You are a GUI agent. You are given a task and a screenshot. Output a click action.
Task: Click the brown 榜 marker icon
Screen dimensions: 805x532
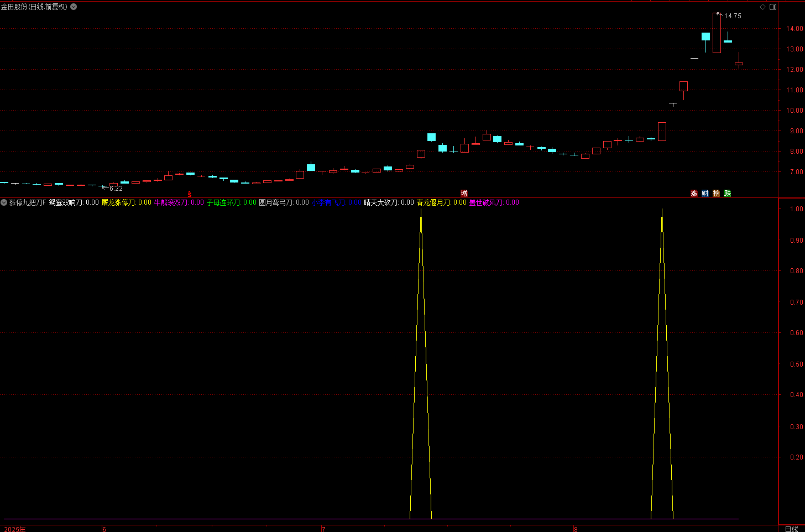pyautogui.click(x=716, y=193)
